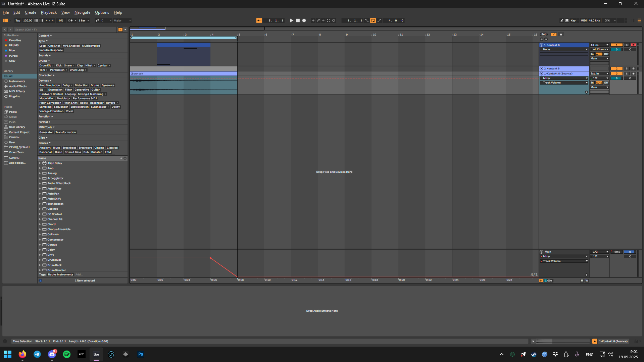This screenshot has height=362, width=644.
Task: Toggle arm on 1 Kontakt 8 track
Action: pyautogui.click(x=633, y=45)
